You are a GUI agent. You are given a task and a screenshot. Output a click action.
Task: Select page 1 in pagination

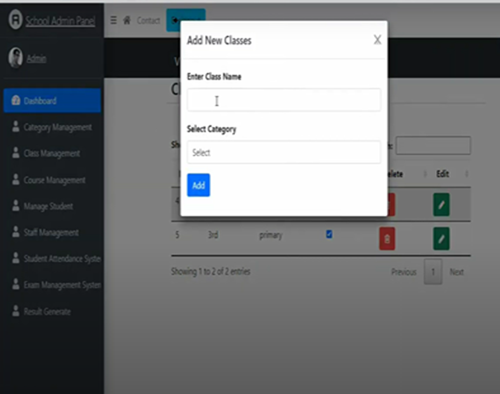coord(433,272)
